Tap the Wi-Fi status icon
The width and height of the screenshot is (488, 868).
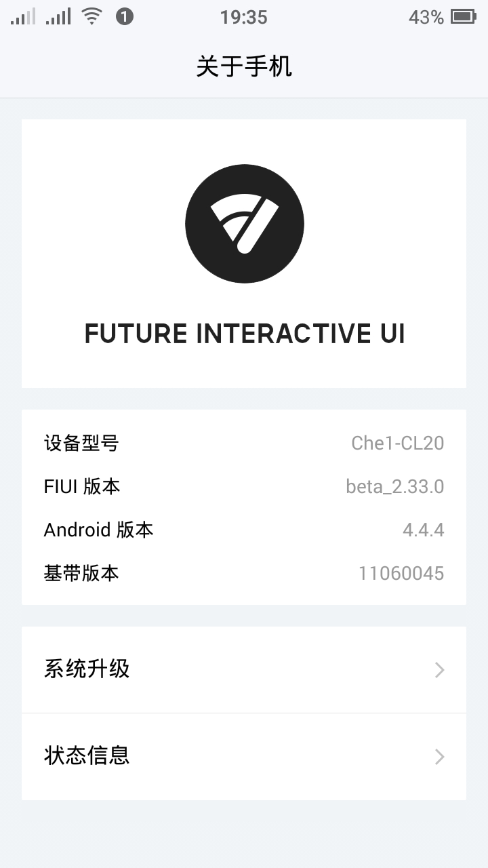(91, 17)
